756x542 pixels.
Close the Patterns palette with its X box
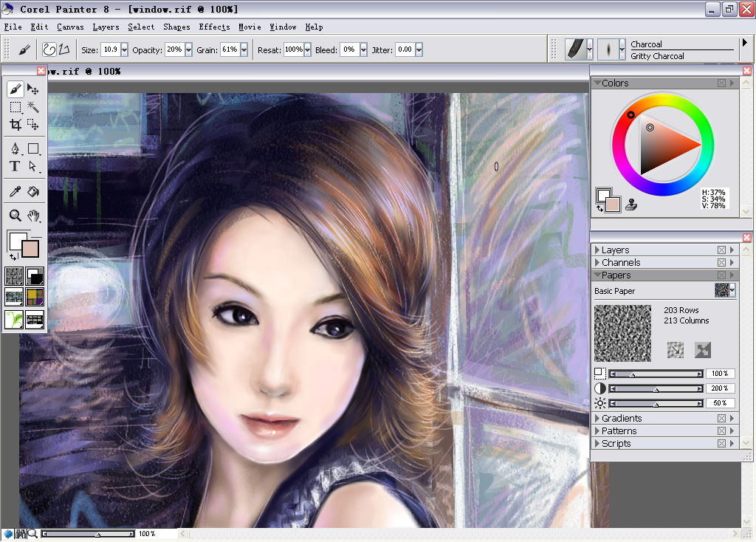(721, 430)
